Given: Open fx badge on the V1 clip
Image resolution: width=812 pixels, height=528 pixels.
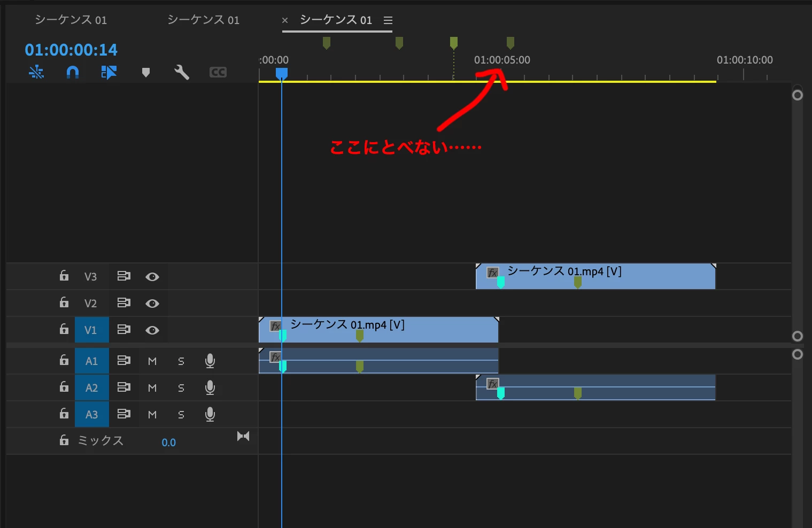Looking at the screenshot, I should point(276,326).
